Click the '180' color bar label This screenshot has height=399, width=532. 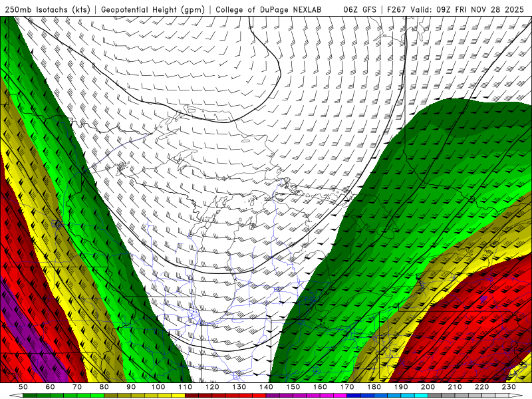coord(374,387)
